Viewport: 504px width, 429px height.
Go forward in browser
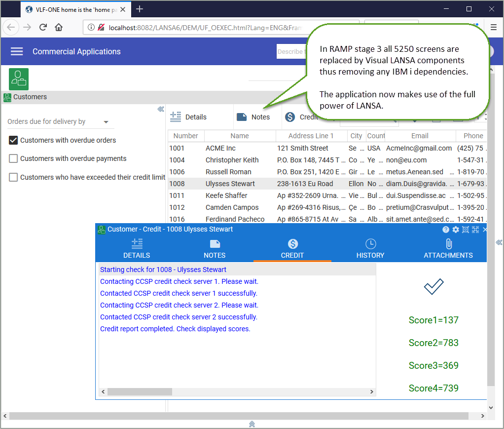click(27, 27)
